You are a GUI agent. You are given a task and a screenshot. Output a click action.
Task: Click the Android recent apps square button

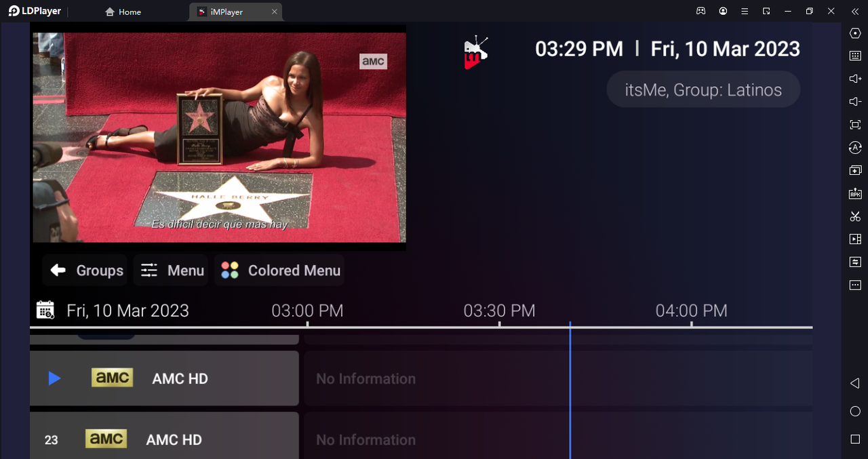click(x=855, y=439)
